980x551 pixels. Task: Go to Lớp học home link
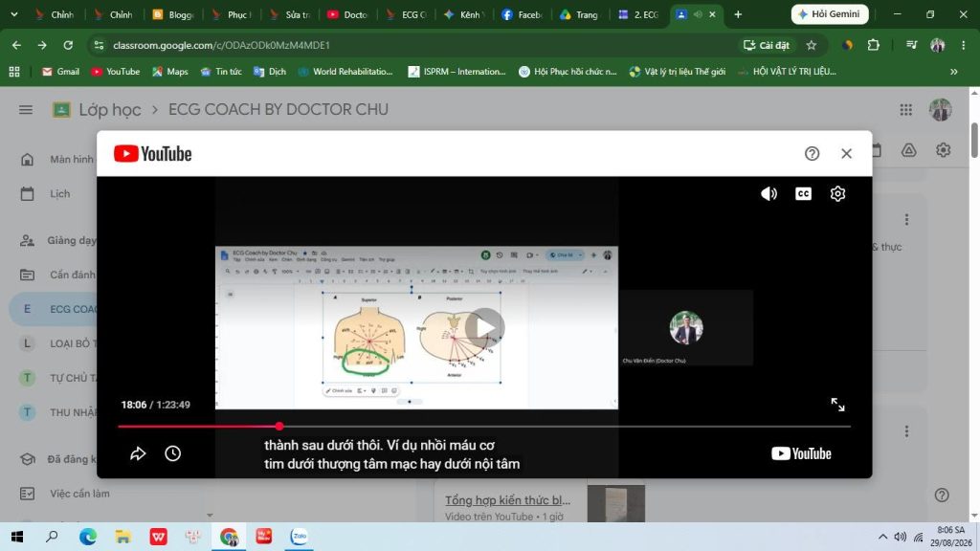pyautogui.click(x=109, y=110)
